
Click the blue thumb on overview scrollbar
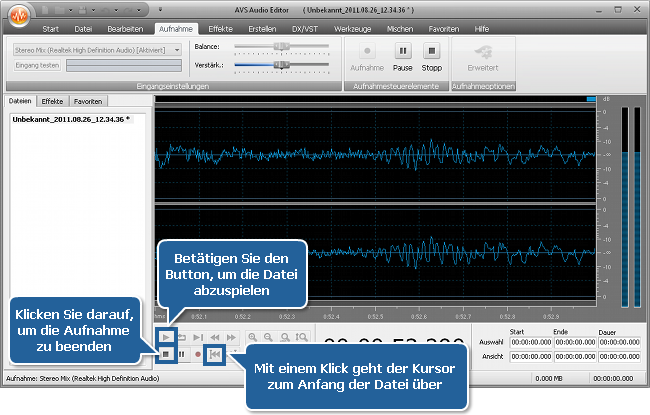[592, 99]
